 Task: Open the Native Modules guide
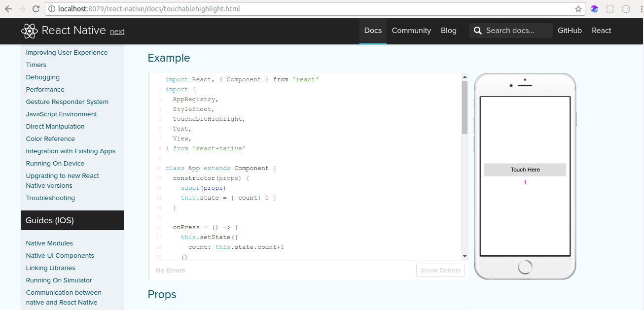pyautogui.click(x=49, y=243)
